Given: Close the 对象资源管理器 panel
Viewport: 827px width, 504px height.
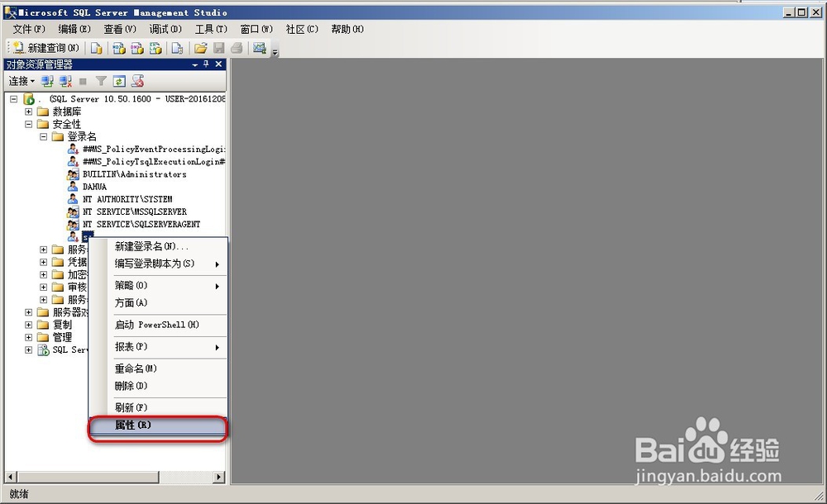Looking at the screenshot, I should [x=218, y=64].
